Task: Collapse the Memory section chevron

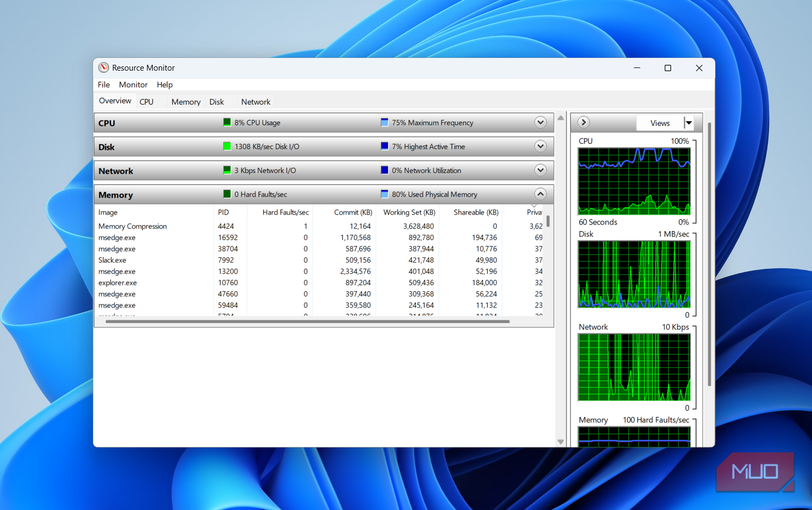Action: point(540,194)
